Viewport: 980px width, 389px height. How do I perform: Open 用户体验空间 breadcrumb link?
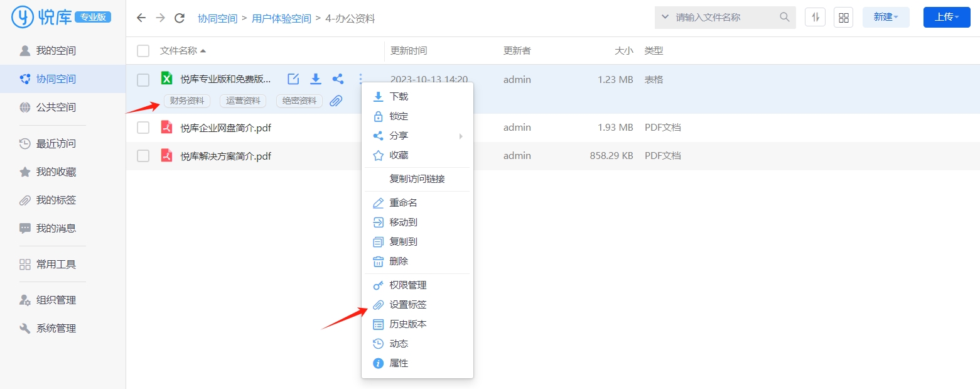pyautogui.click(x=281, y=19)
